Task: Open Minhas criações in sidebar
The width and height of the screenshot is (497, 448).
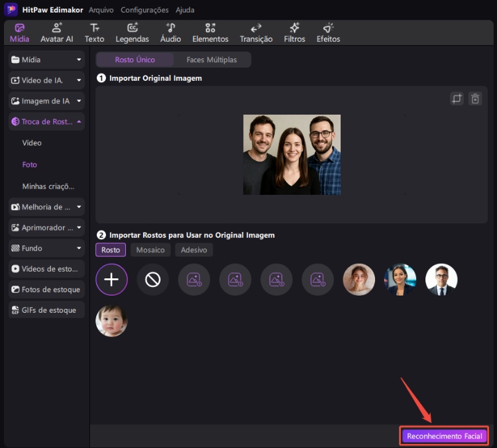Action: click(x=48, y=186)
